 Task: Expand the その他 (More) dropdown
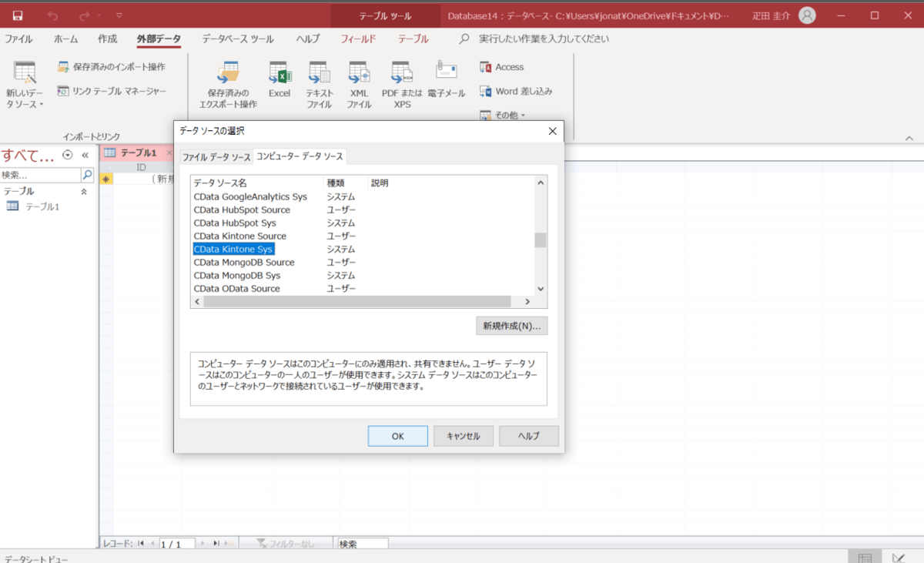pyautogui.click(x=503, y=116)
